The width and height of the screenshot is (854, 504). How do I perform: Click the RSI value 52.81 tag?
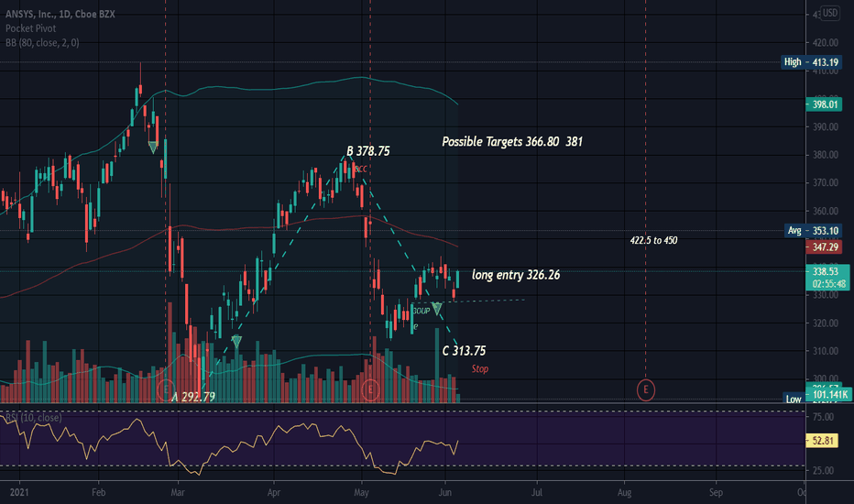tap(822, 440)
